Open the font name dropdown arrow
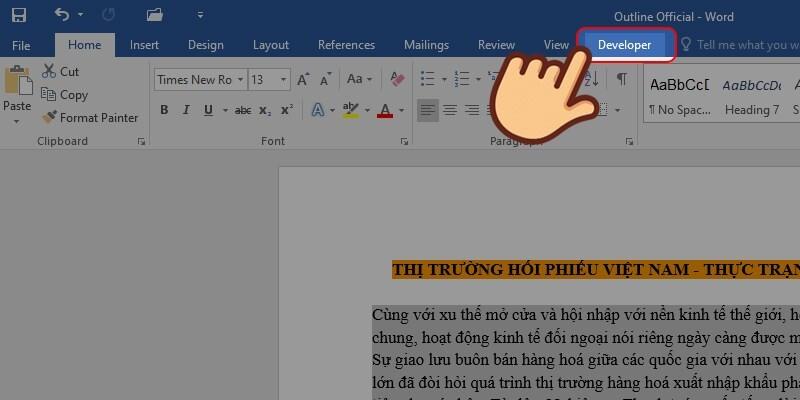 click(x=240, y=80)
